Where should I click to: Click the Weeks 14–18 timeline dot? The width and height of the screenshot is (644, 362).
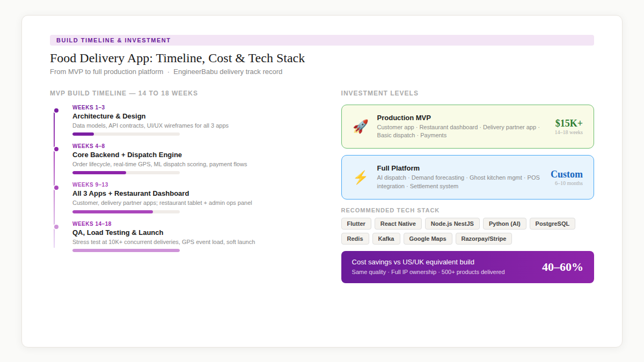(56, 227)
